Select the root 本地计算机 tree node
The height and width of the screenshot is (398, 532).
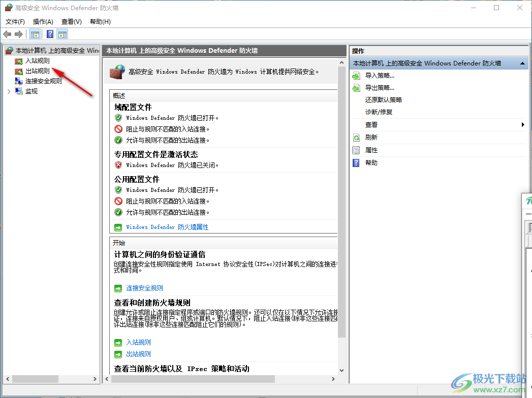57,51
